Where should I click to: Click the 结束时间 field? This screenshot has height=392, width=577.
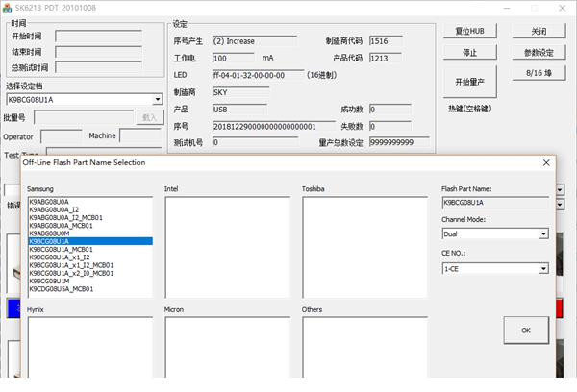(x=99, y=52)
